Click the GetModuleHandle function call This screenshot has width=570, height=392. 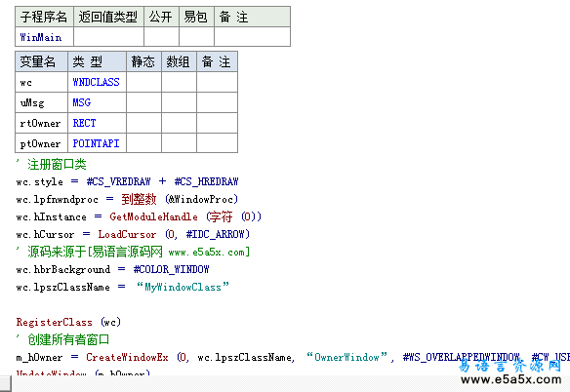coord(154,216)
